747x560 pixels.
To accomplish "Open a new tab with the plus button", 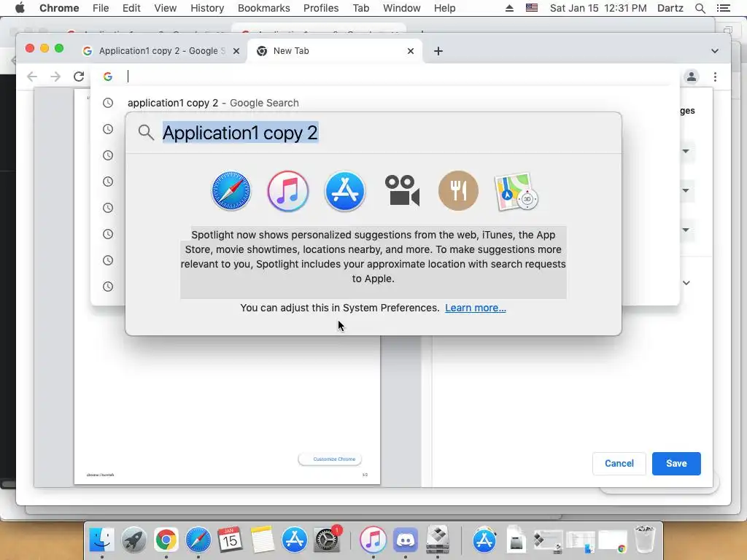I will [x=438, y=51].
